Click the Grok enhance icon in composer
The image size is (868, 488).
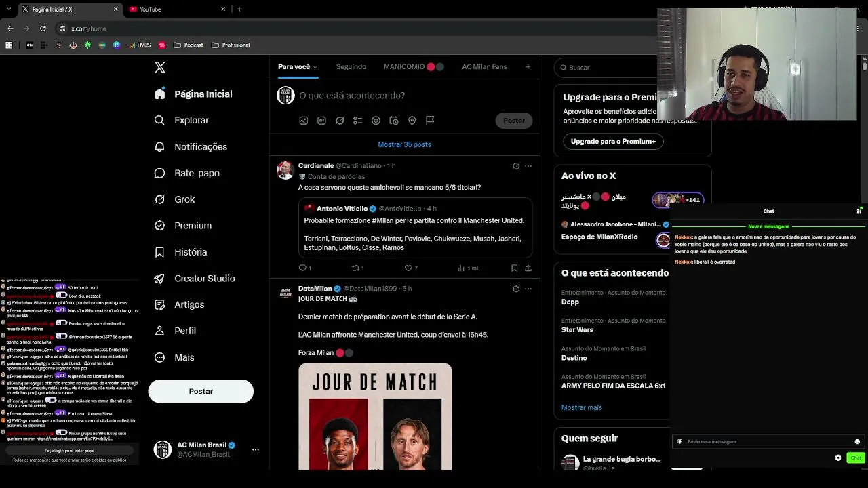pos(340,121)
